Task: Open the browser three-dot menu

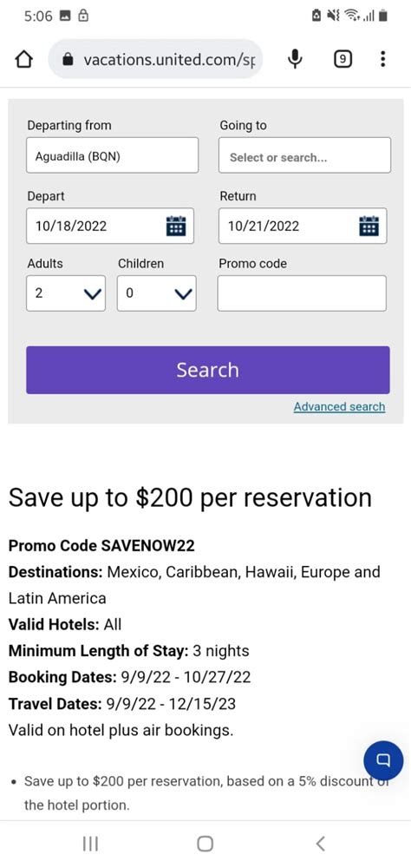Action: (382, 59)
